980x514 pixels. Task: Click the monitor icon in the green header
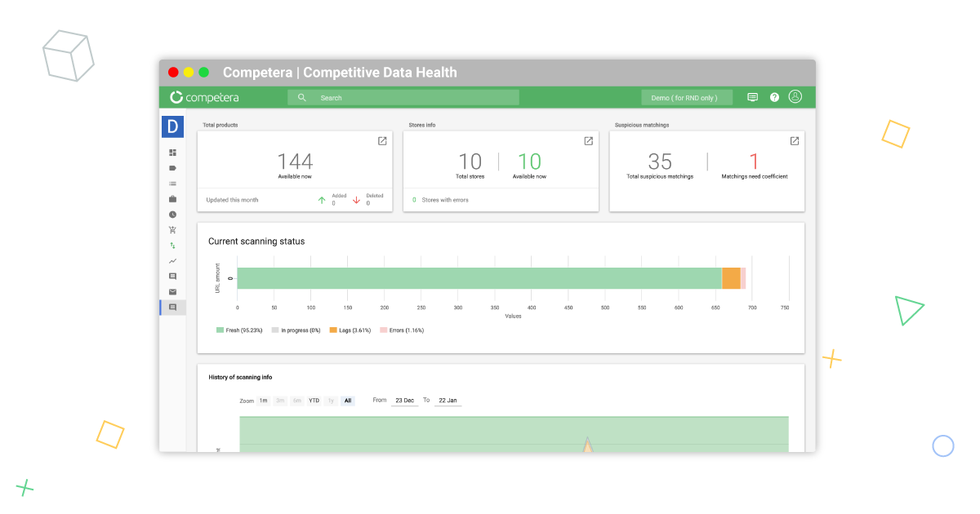(751, 96)
